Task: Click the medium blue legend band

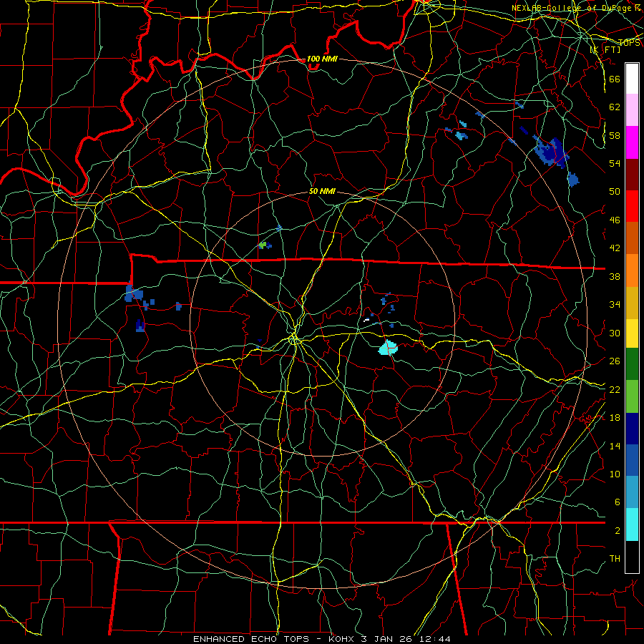Action: click(632, 460)
